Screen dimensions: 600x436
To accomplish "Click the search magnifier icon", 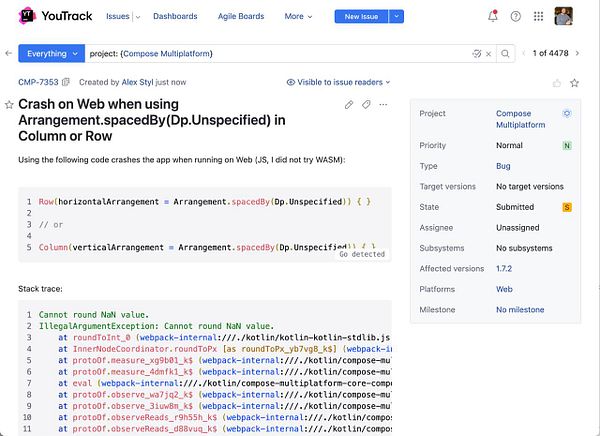I will [505, 54].
